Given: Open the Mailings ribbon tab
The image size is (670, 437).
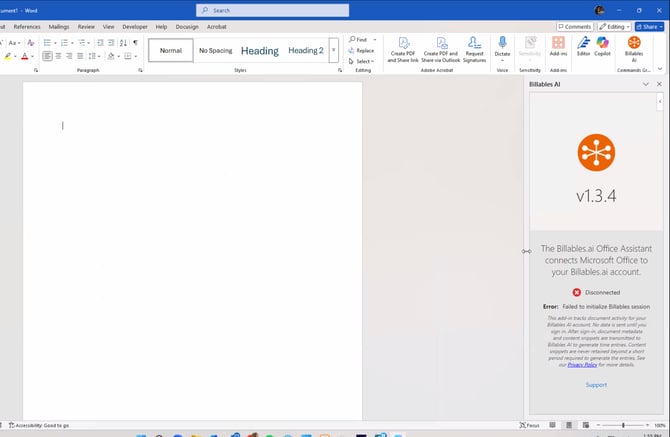Looking at the screenshot, I should pos(59,27).
